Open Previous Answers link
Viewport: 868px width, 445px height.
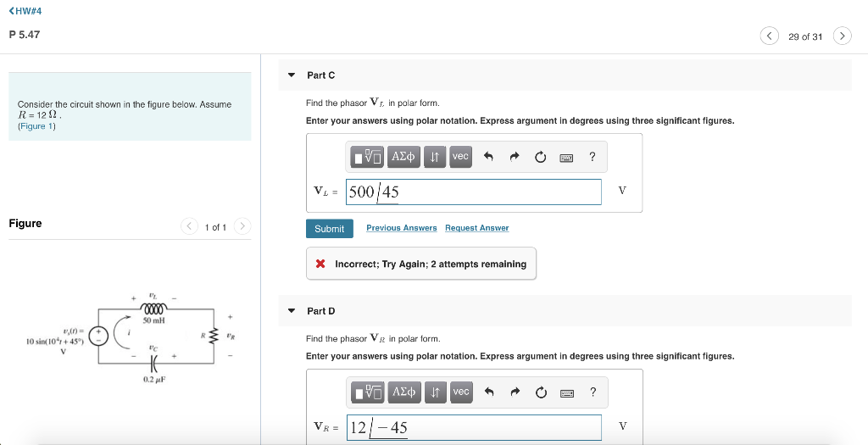(401, 228)
